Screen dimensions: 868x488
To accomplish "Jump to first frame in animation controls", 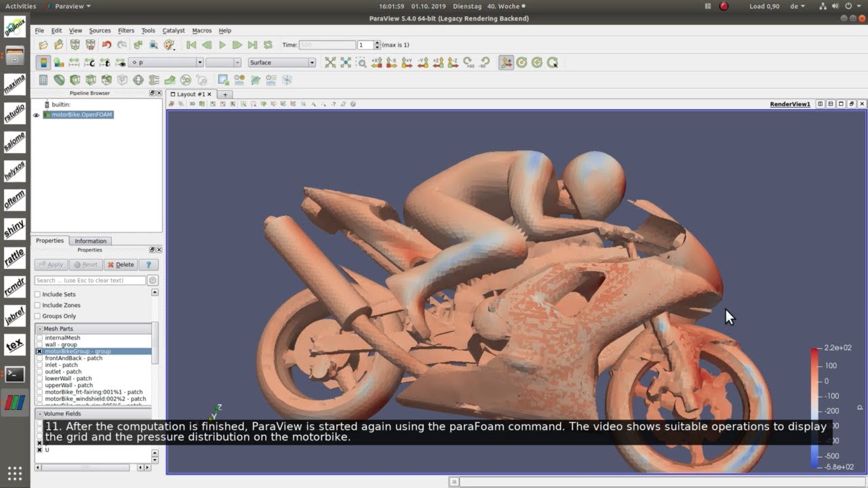I will click(191, 45).
